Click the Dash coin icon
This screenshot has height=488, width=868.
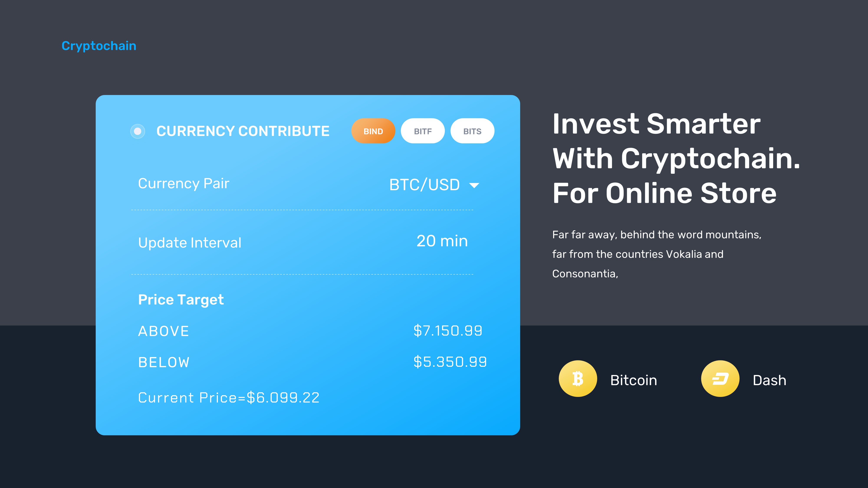pyautogui.click(x=720, y=378)
